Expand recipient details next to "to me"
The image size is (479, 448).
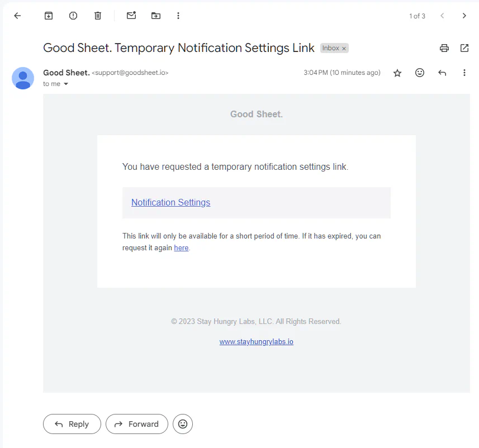pyautogui.click(x=66, y=84)
